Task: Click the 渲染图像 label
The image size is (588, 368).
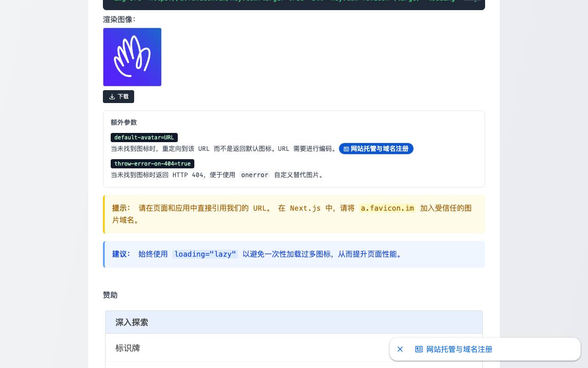Action: 119,19
